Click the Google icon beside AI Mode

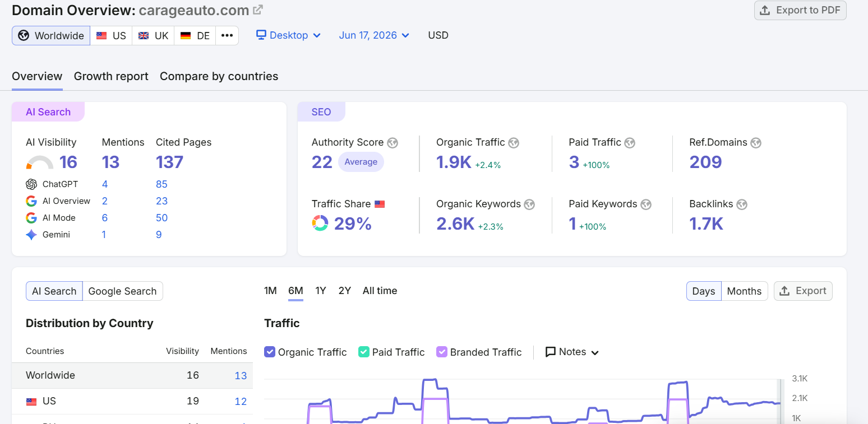[31, 218]
